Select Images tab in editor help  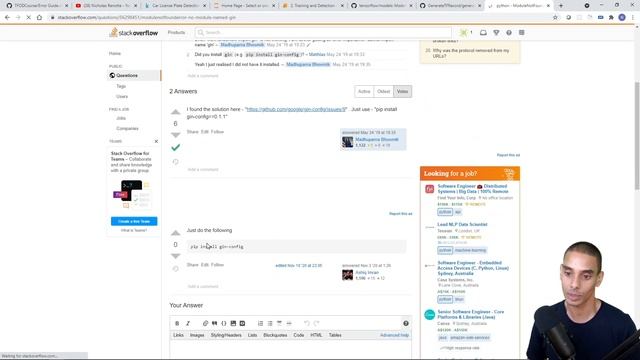pos(197,335)
